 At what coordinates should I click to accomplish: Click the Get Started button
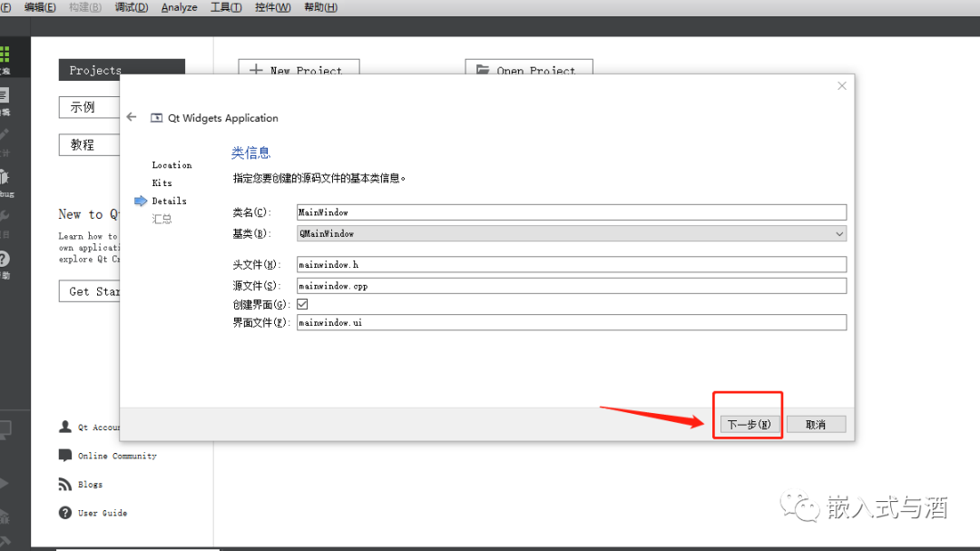[x=89, y=291]
